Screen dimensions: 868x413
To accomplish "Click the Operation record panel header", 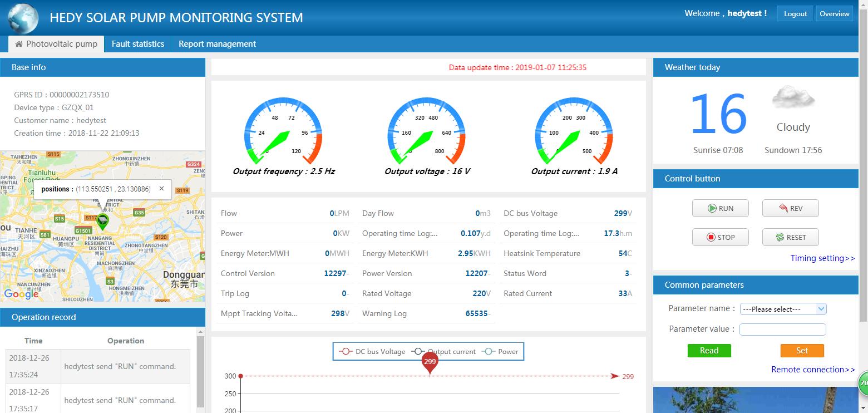I will (x=102, y=317).
